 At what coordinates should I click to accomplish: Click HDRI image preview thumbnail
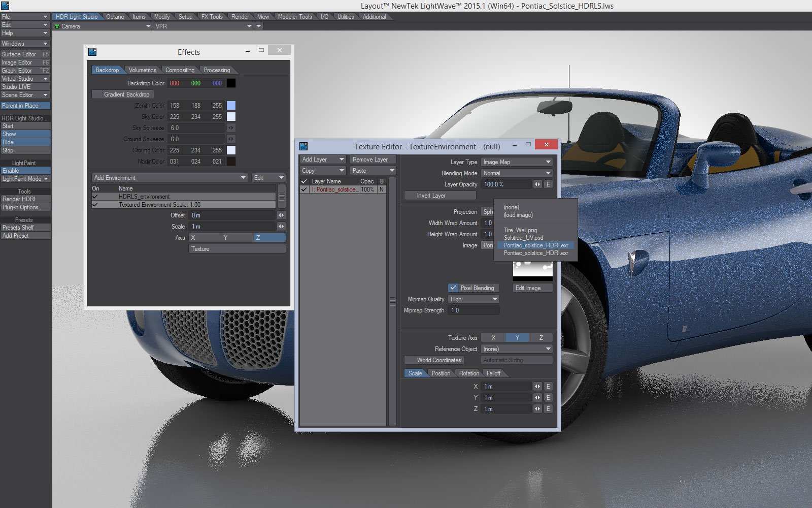pyautogui.click(x=532, y=271)
